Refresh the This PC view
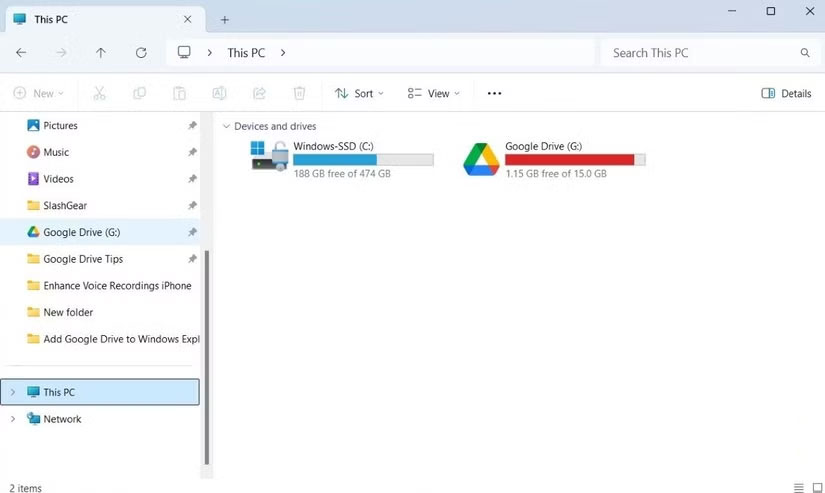 [141, 53]
